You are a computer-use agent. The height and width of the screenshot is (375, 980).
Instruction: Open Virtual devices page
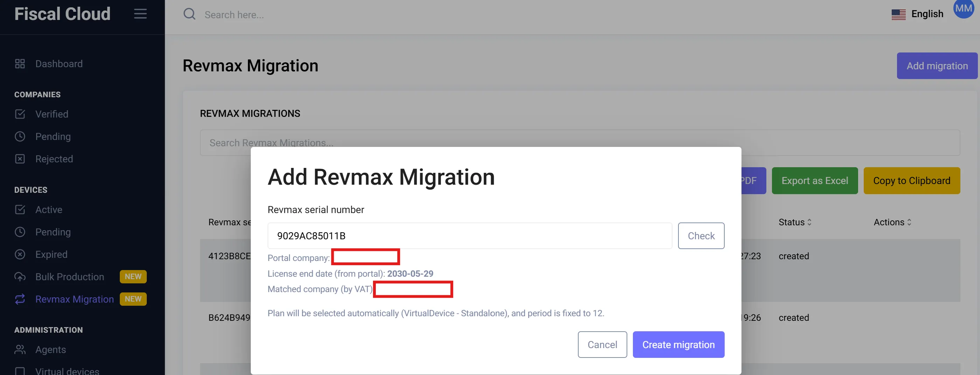pos(67,371)
